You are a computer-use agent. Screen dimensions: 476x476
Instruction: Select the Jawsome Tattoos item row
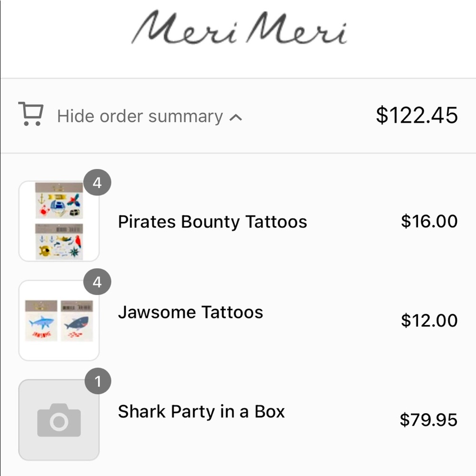point(190,312)
